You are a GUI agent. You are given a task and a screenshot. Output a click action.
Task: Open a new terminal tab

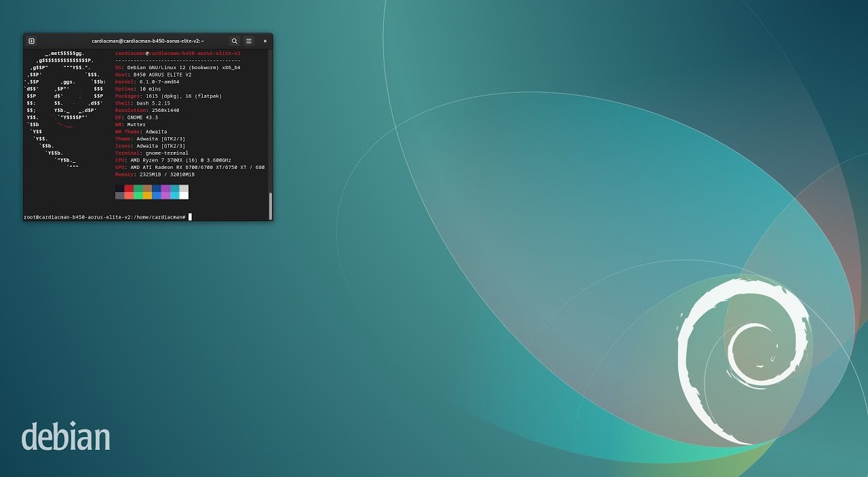[31, 41]
